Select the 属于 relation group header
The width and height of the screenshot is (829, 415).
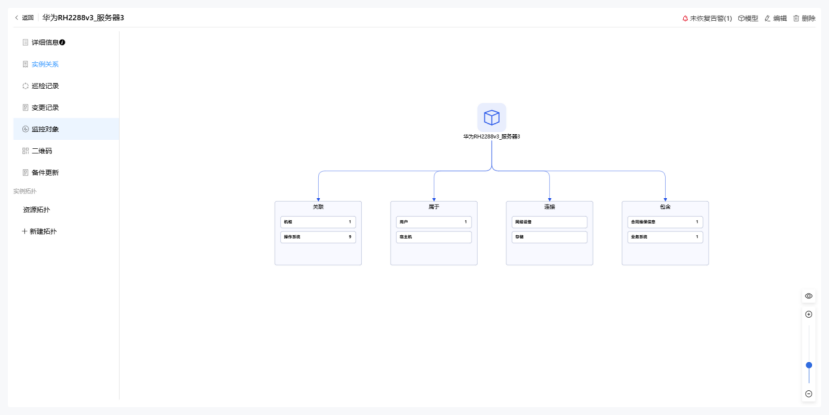[x=434, y=207]
